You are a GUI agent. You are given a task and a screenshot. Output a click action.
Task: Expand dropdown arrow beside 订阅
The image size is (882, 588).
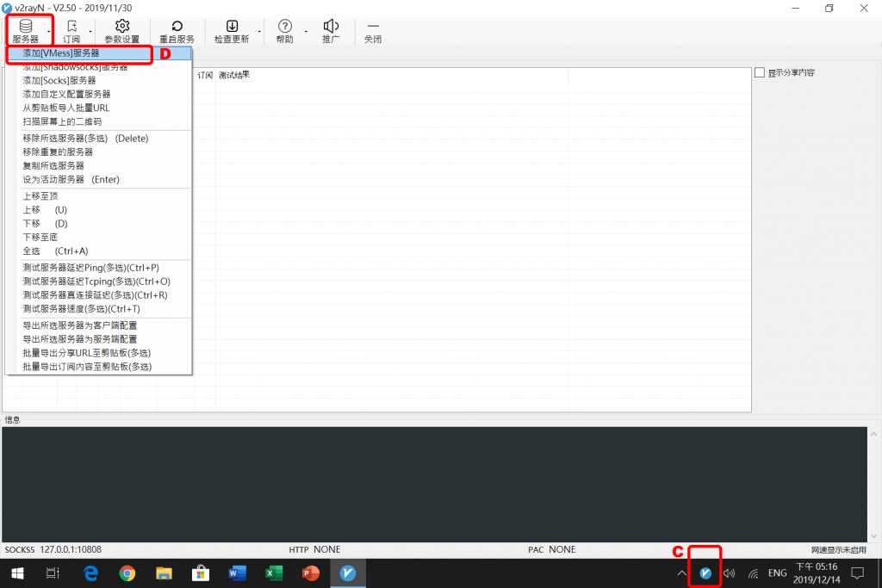click(90, 32)
